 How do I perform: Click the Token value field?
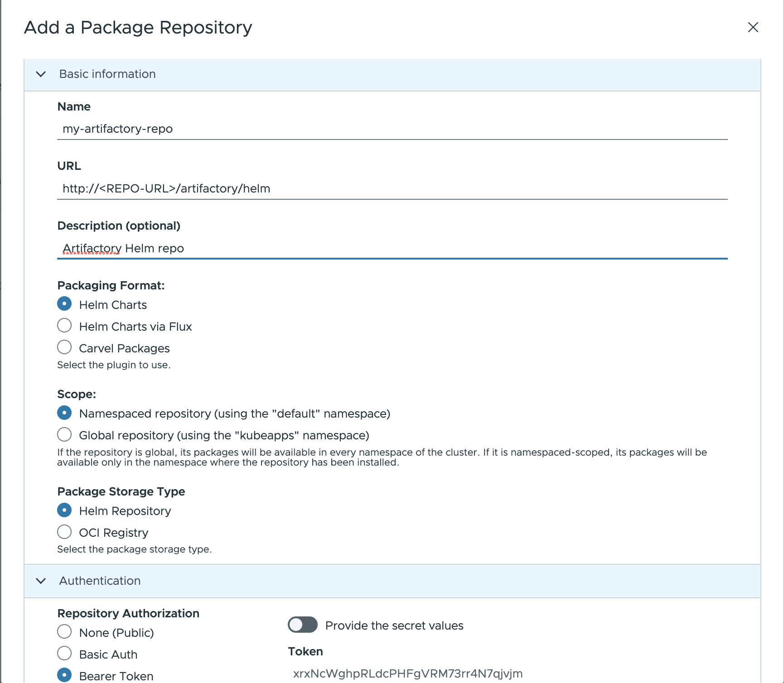click(408, 673)
